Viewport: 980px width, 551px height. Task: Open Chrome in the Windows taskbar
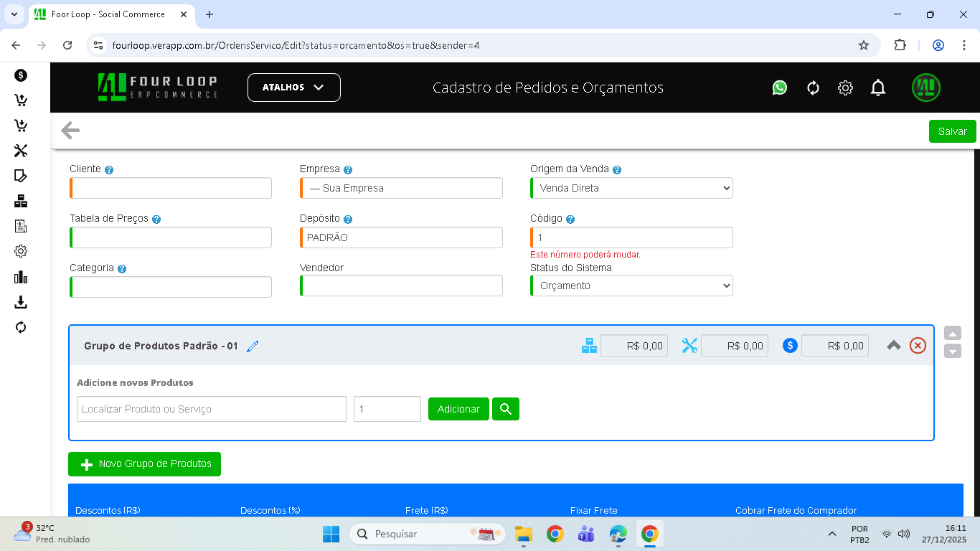[x=649, y=534]
